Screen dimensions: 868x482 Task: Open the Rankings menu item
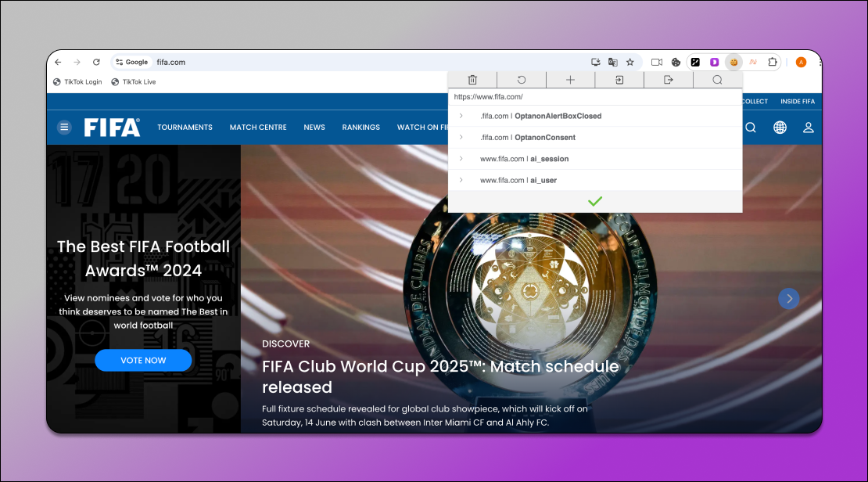coord(361,128)
